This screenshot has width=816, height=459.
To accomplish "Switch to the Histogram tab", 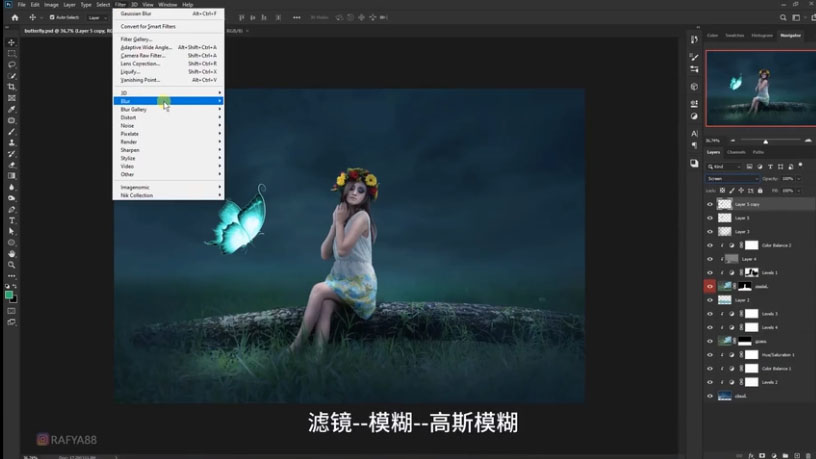I will (x=762, y=35).
